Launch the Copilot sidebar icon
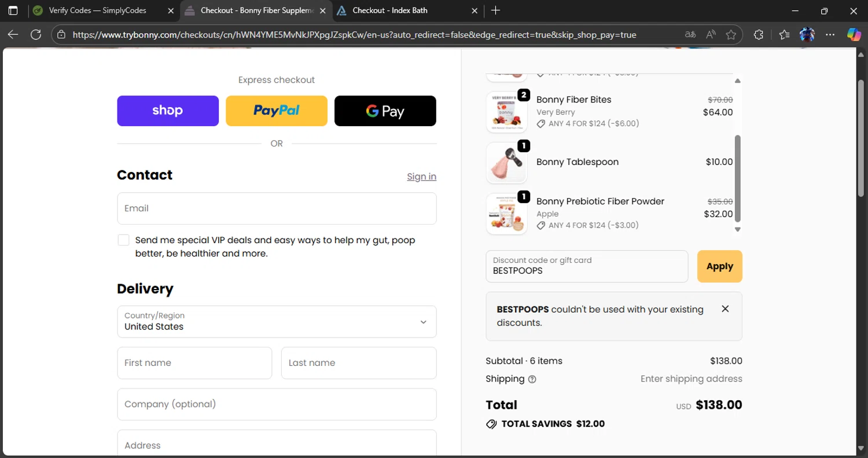The height and width of the screenshot is (458, 868). point(854,35)
